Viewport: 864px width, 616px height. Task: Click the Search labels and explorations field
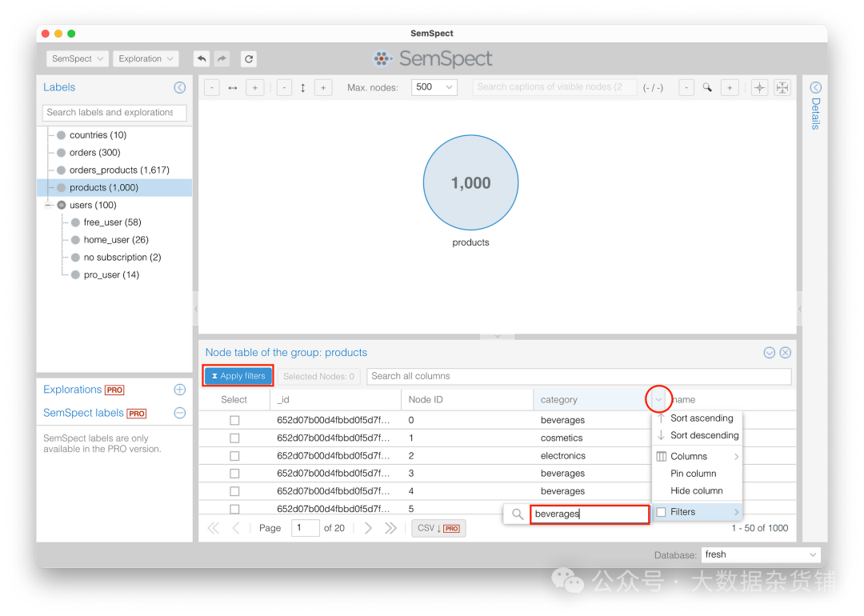(x=114, y=113)
